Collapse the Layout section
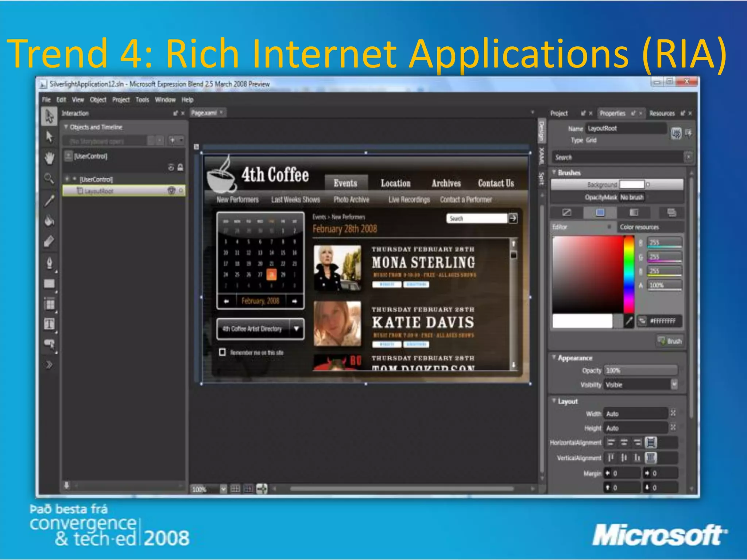 pyautogui.click(x=554, y=400)
